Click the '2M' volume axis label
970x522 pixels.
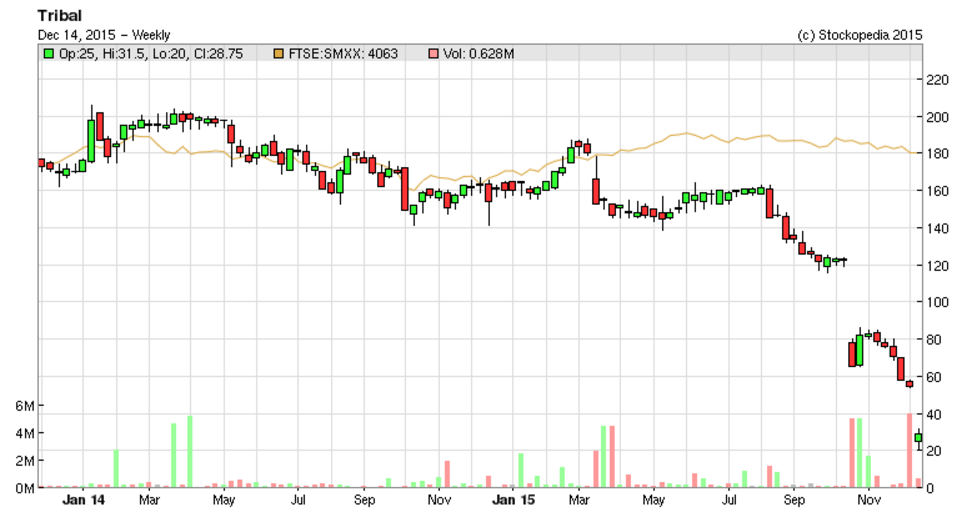click(25, 461)
